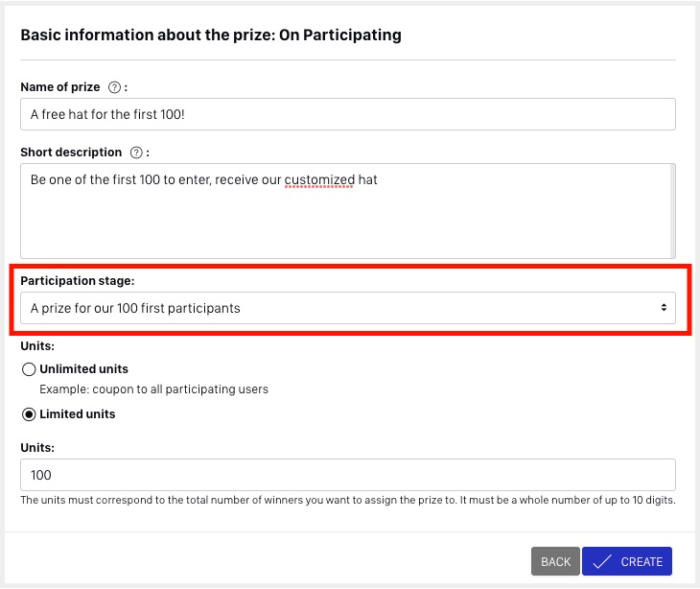Image resolution: width=700 pixels, height=589 pixels.
Task: Click the up-down arrows of the Participation stage select
Action: (x=664, y=308)
